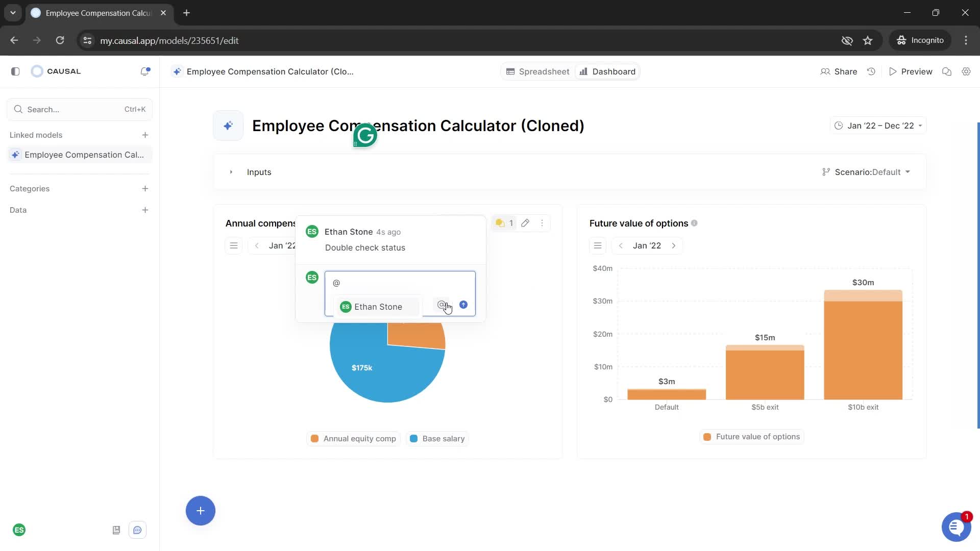The image size is (980, 551).
Task: Navigate back month in Annual compensation chart
Action: [x=256, y=245]
